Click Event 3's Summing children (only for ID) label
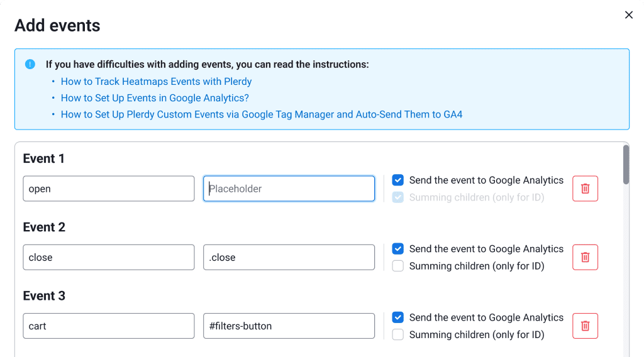 click(x=477, y=335)
